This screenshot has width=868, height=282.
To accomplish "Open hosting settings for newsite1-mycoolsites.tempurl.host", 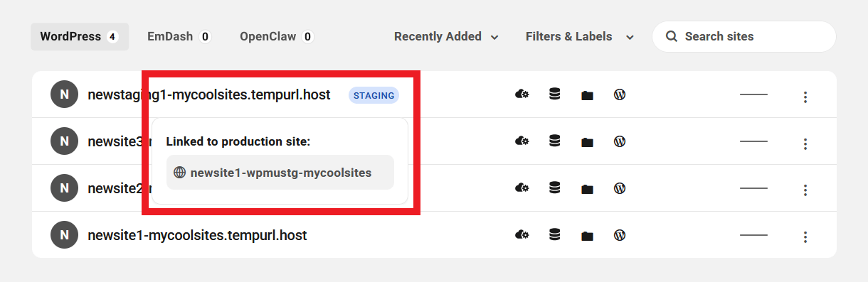I will [x=522, y=235].
